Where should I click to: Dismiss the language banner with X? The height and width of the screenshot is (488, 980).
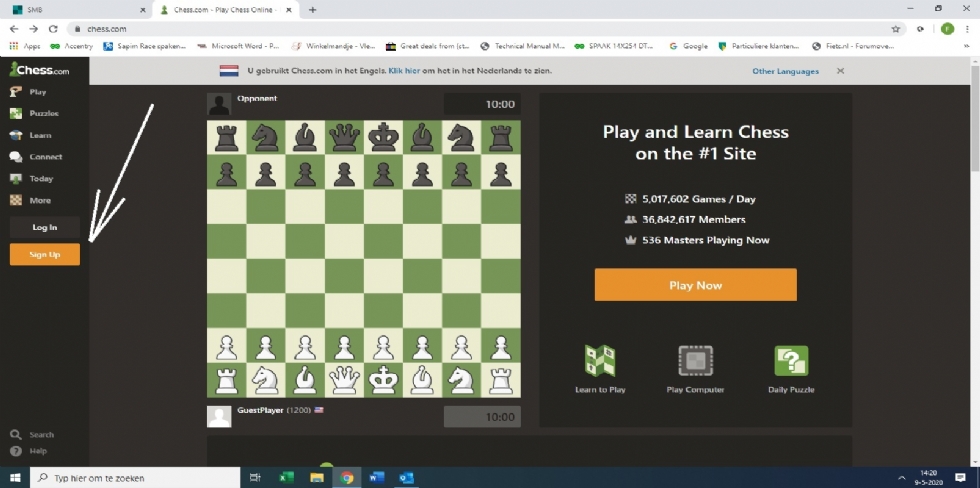click(841, 71)
